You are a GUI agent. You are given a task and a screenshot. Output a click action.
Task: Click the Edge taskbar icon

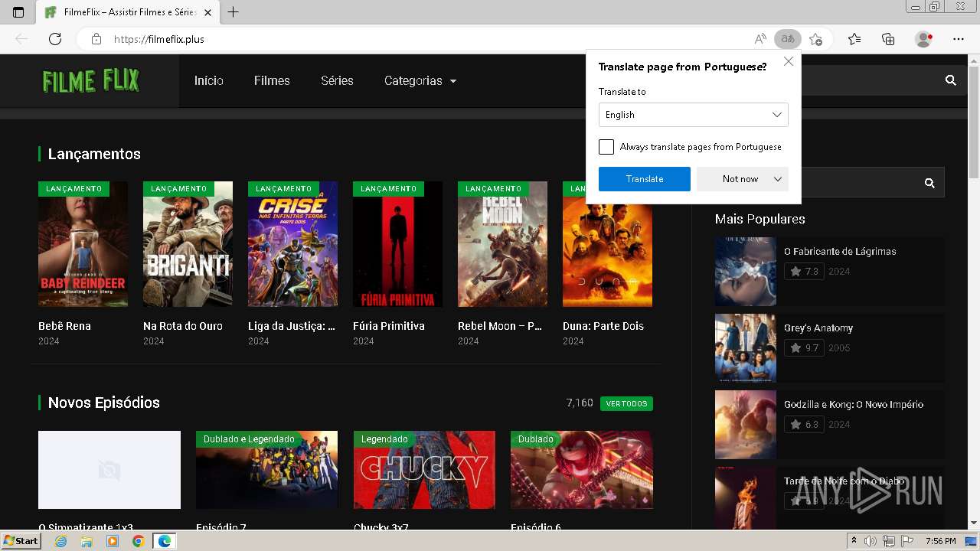tap(164, 541)
